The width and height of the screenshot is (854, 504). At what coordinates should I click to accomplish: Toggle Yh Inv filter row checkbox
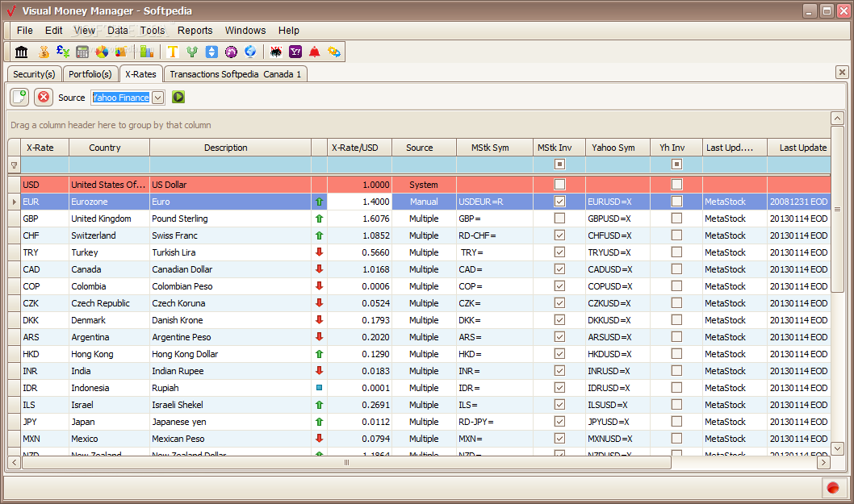pyautogui.click(x=676, y=164)
